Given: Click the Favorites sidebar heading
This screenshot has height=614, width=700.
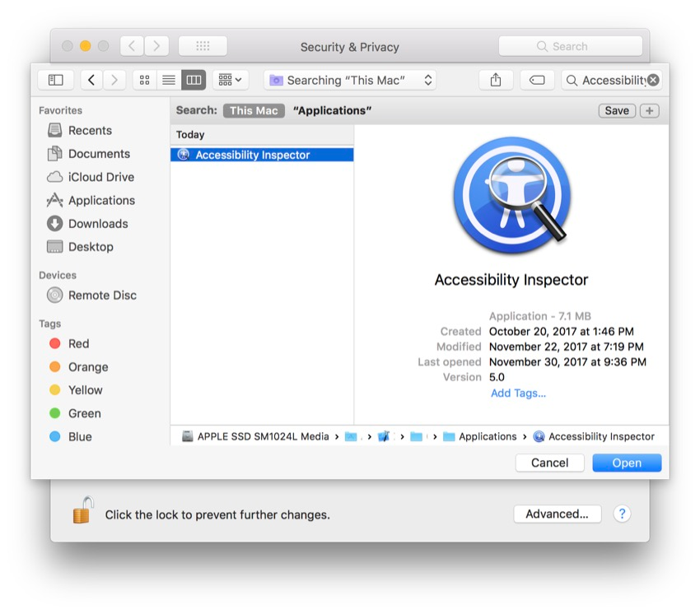Looking at the screenshot, I should tap(60, 110).
